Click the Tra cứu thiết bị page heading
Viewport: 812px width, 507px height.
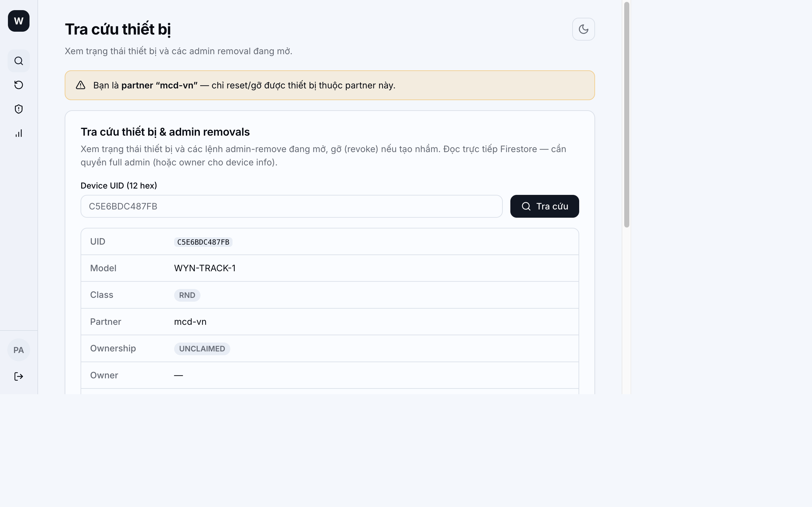pyautogui.click(x=118, y=29)
